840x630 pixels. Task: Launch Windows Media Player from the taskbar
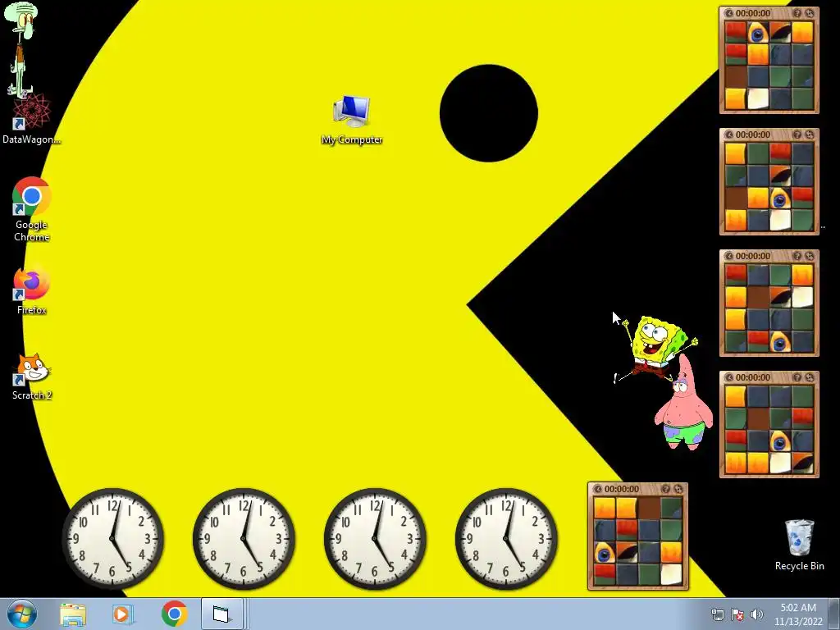click(x=121, y=614)
